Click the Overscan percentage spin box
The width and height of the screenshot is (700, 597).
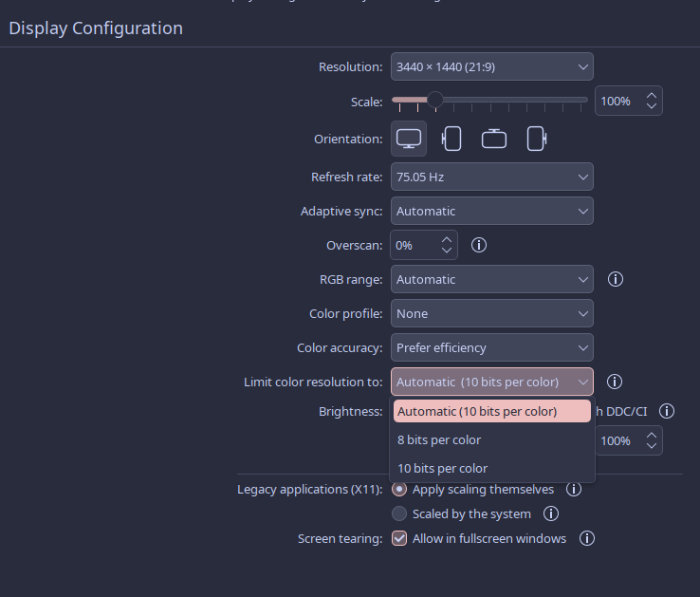coord(414,245)
